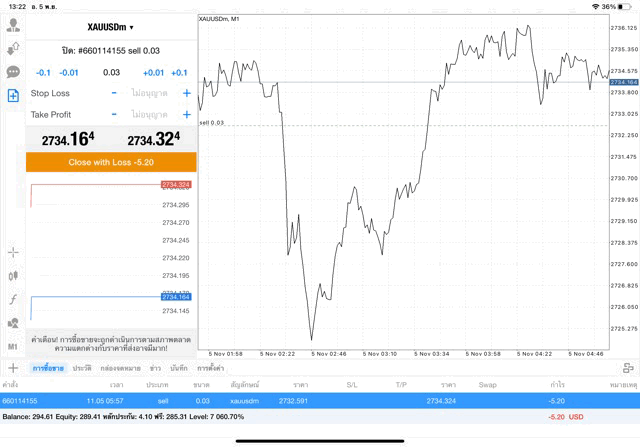Viewport: 640px width, 447px height.
Task: Click the plus icon beside bottom tabs
Action: coord(12,368)
